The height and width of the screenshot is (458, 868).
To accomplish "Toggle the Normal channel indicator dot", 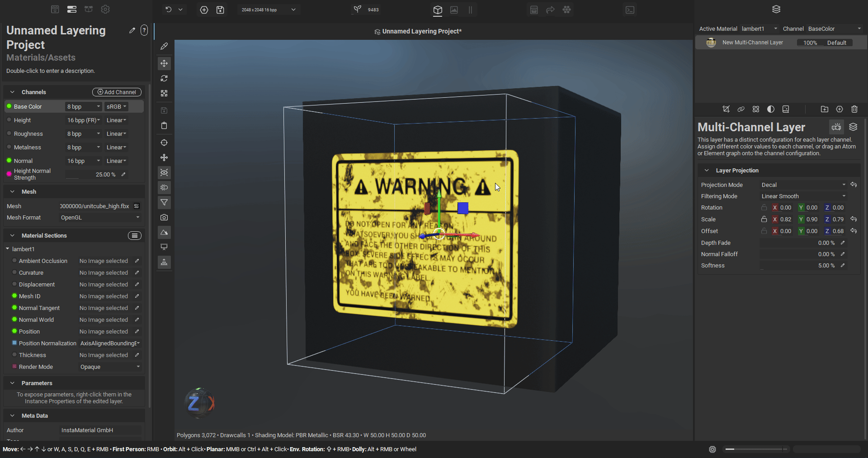I will tap(8, 161).
